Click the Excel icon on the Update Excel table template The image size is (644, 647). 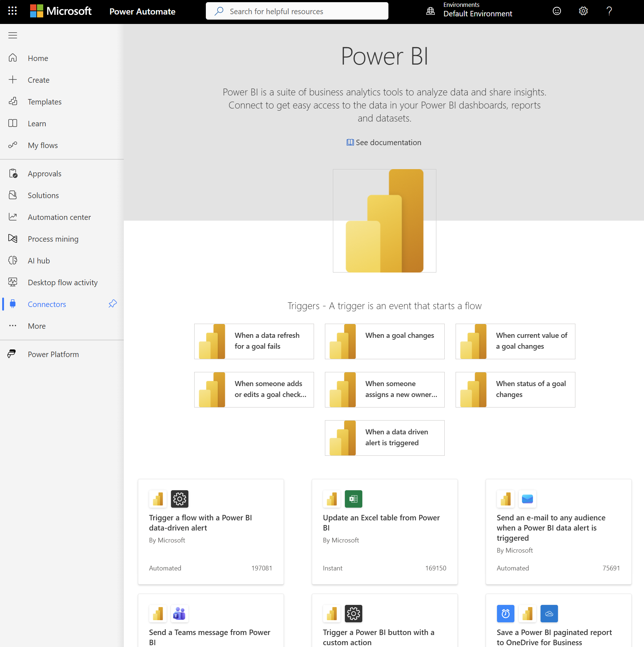353,499
